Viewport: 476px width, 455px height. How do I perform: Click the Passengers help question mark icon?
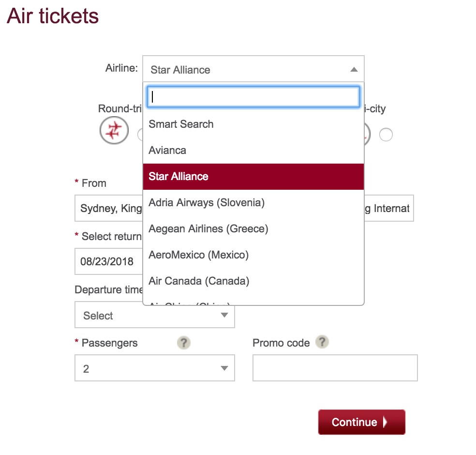click(184, 343)
